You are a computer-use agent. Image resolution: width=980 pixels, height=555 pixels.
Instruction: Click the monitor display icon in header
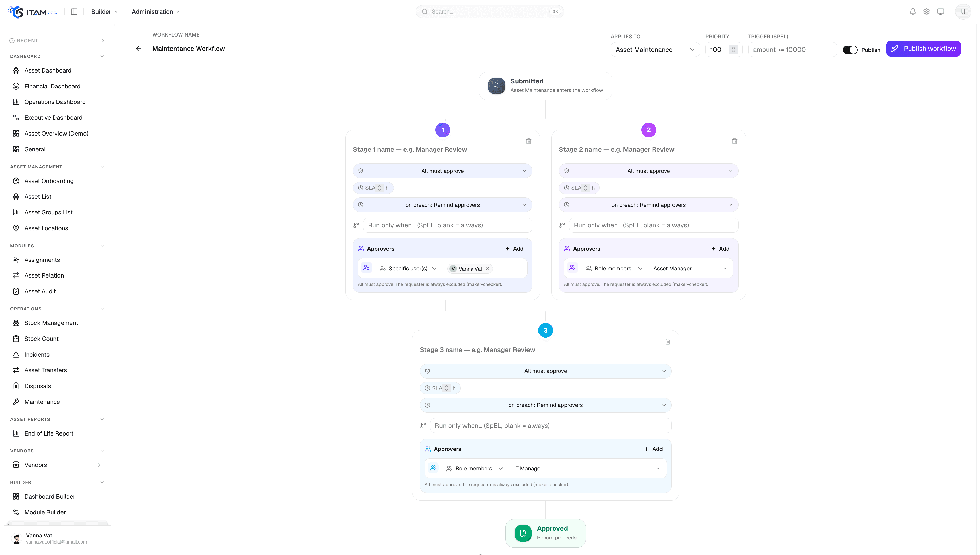click(940, 12)
